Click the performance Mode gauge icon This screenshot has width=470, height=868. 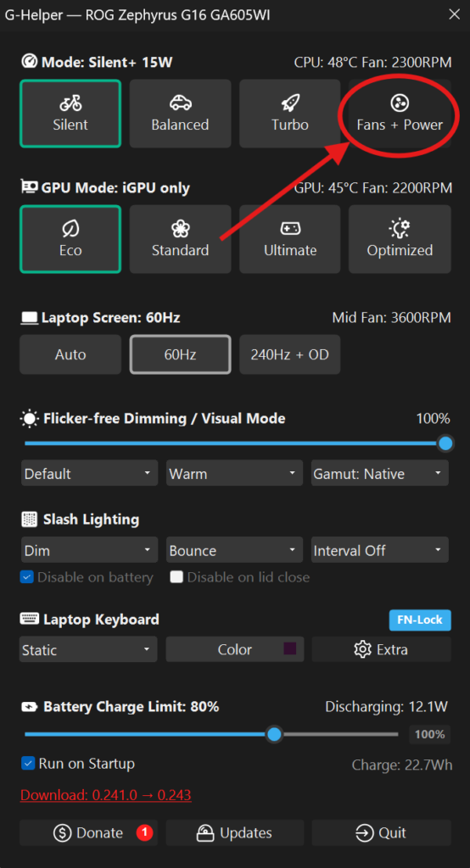[30, 61]
